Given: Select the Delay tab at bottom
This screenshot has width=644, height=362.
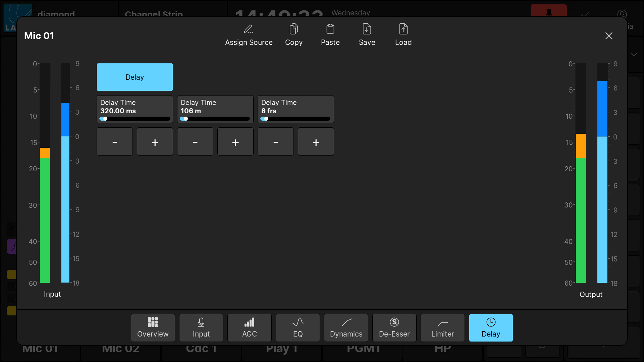Looking at the screenshot, I should [491, 328].
